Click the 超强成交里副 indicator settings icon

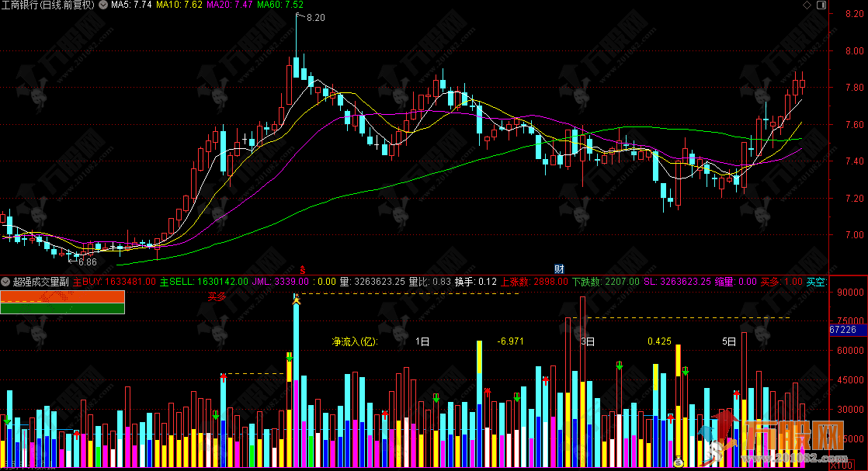tap(5, 282)
